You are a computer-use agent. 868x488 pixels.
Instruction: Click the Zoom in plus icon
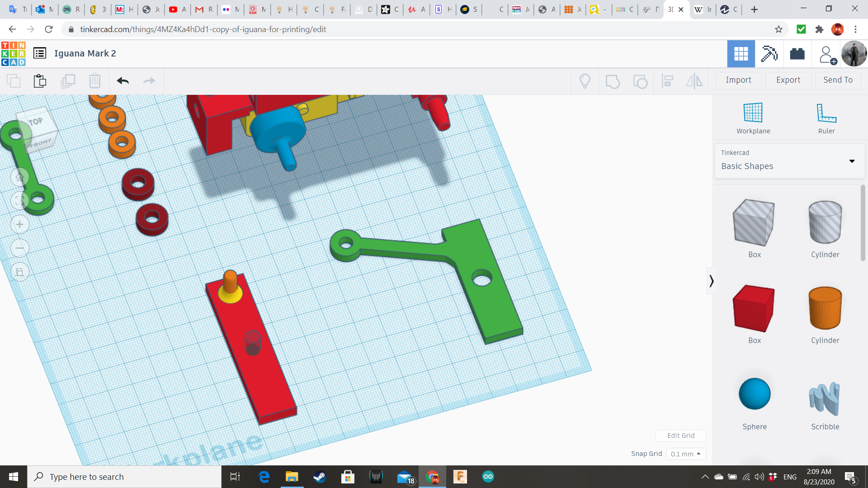[20, 225]
